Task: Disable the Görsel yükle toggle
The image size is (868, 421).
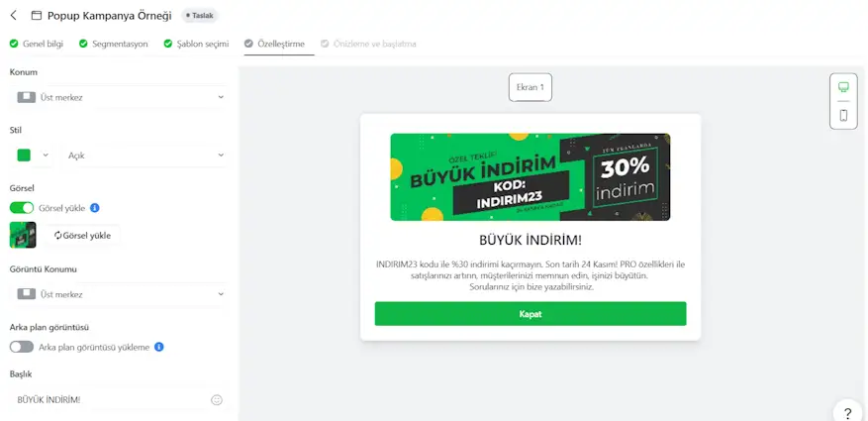Action: tap(22, 208)
